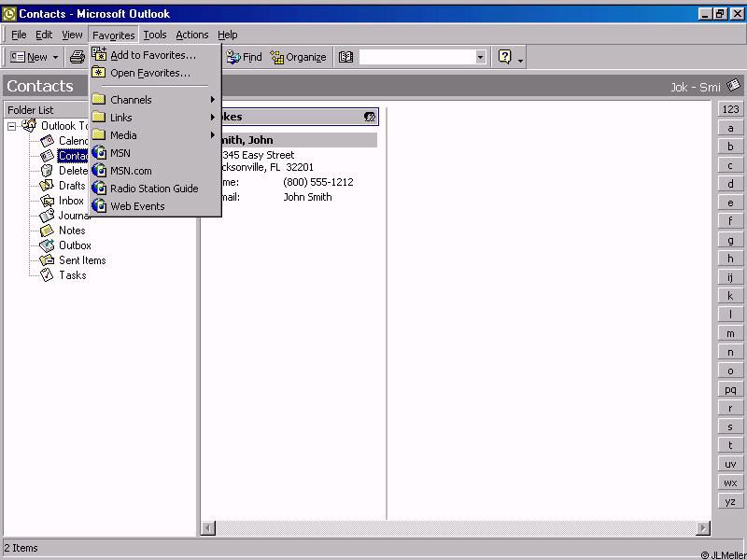Select the Tasks folder

point(73,274)
